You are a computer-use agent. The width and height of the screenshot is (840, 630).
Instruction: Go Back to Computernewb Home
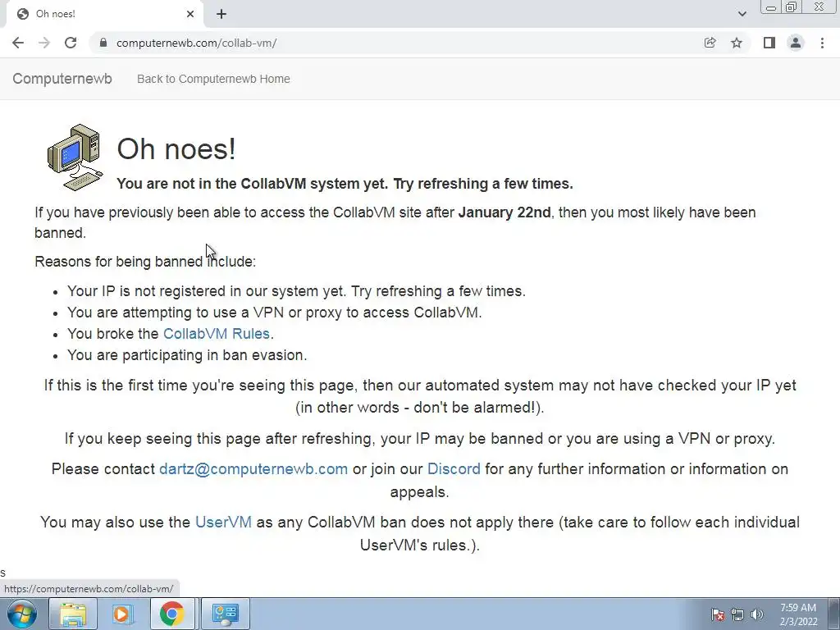coord(213,79)
